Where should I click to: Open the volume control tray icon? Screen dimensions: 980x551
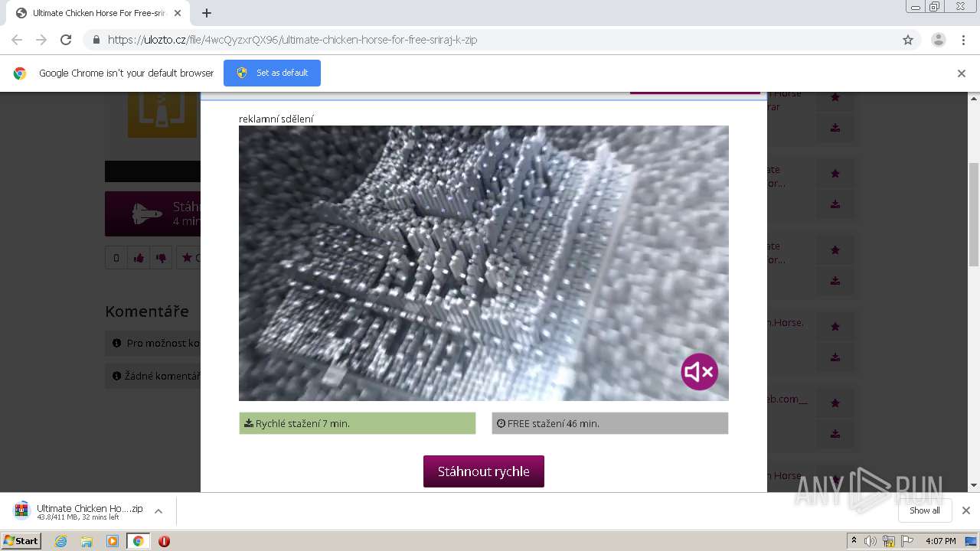871,541
